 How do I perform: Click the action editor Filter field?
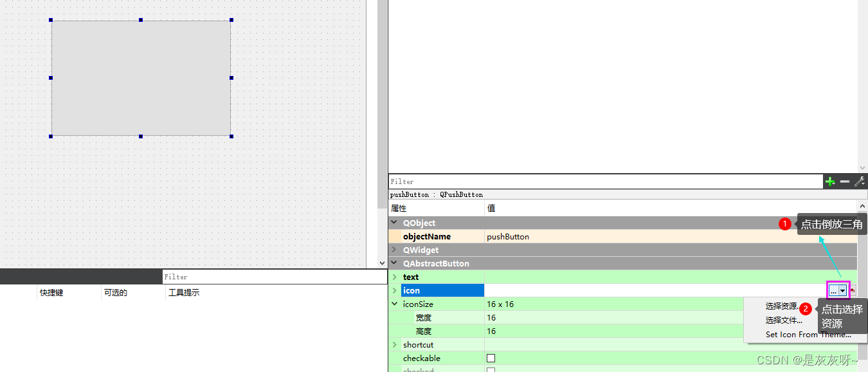pyautogui.click(x=273, y=277)
